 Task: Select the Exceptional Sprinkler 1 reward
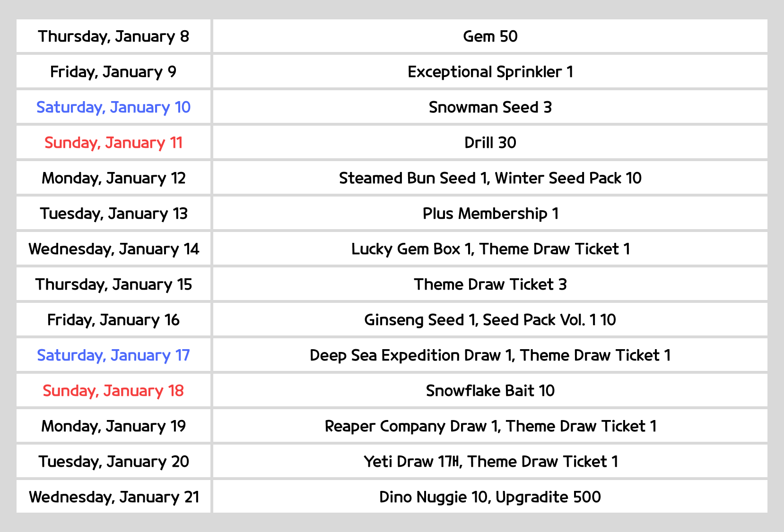coord(490,72)
